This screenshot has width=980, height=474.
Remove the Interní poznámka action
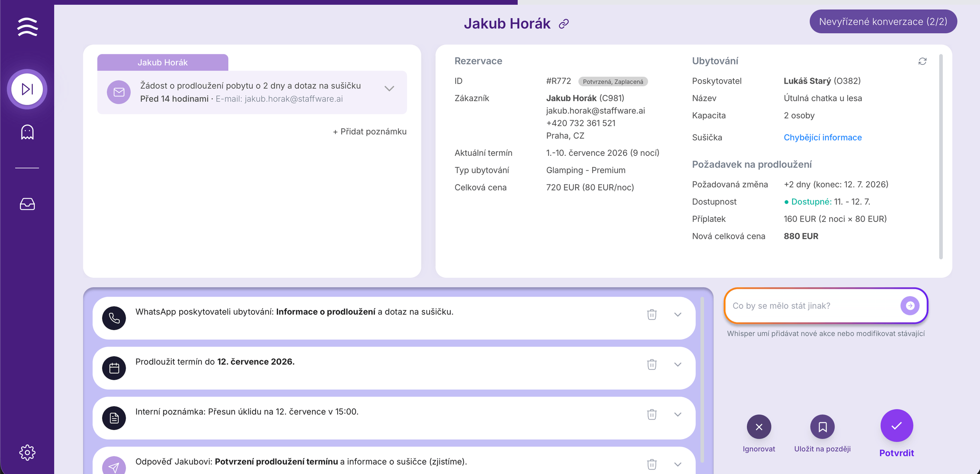point(652,414)
